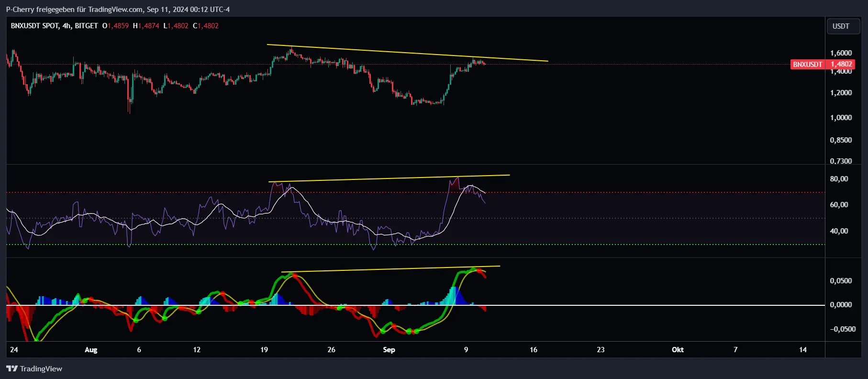The width and height of the screenshot is (868, 379).
Task: Click the 19 date label on time axis
Action: pyautogui.click(x=264, y=350)
